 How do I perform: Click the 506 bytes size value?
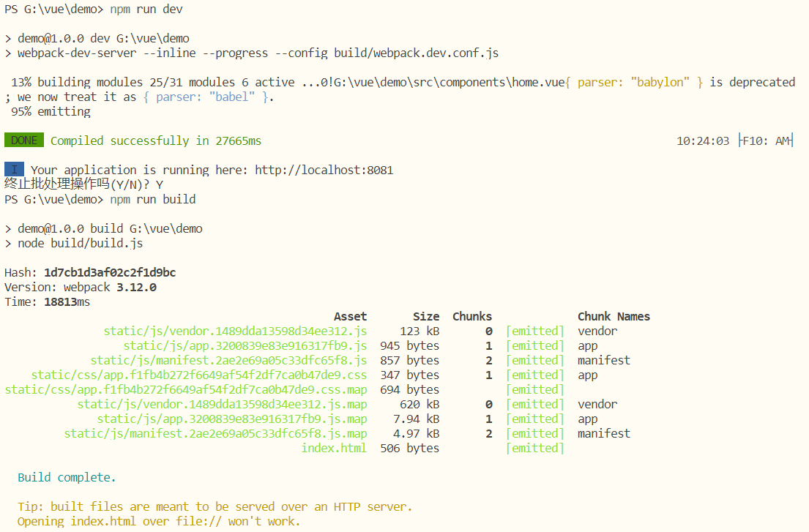click(x=410, y=449)
